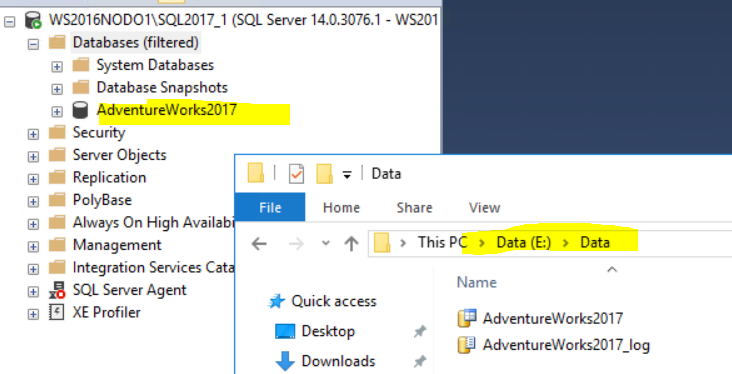The image size is (732, 374).
Task: Expand the Management folder
Action: [33, 246]
